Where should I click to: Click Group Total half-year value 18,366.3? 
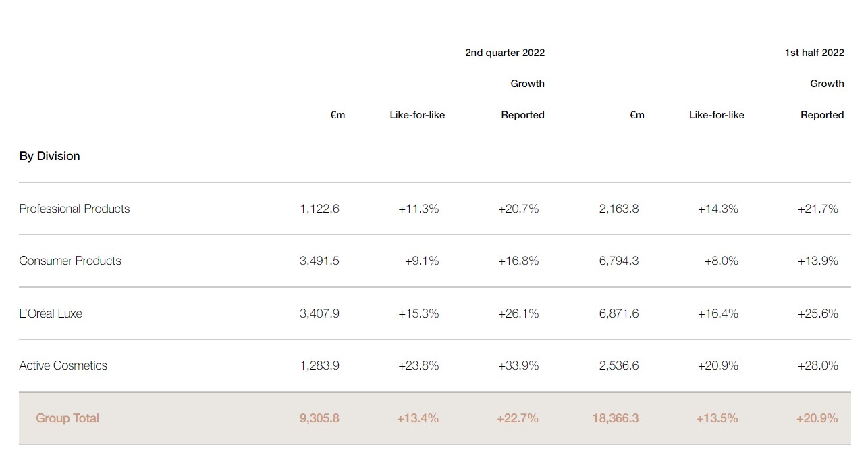[615, 418]
